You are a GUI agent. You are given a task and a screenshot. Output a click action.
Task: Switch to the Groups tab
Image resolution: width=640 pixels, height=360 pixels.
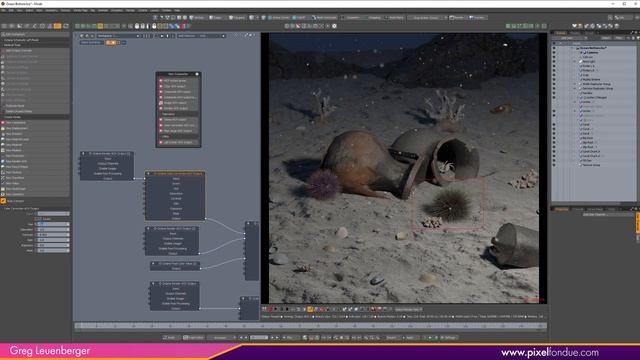click(589, 33)
